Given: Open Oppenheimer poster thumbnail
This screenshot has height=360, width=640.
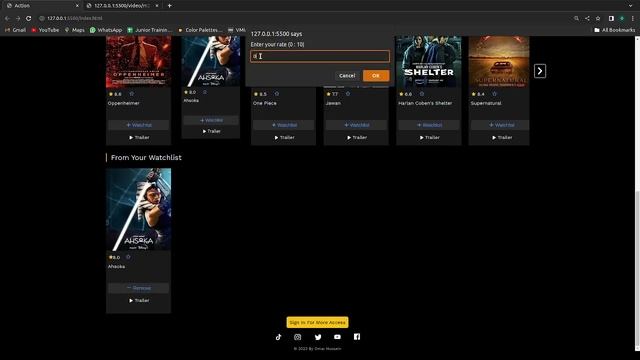Looking at the screenshot, I should [x=138, y=62].
